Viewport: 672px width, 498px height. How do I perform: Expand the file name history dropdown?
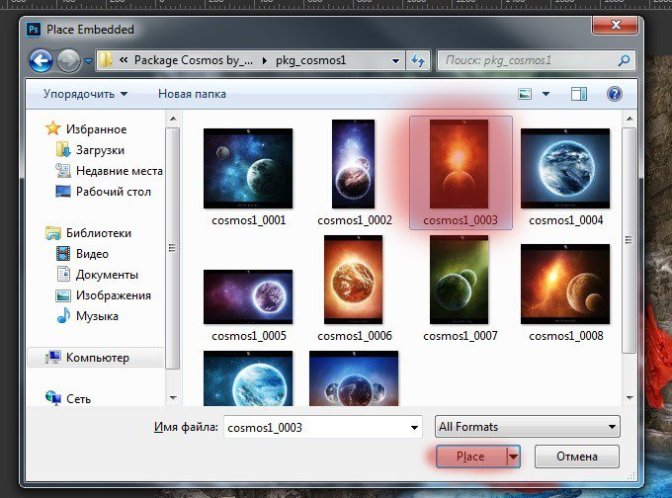pyautogui.click(x=414, y=428)
